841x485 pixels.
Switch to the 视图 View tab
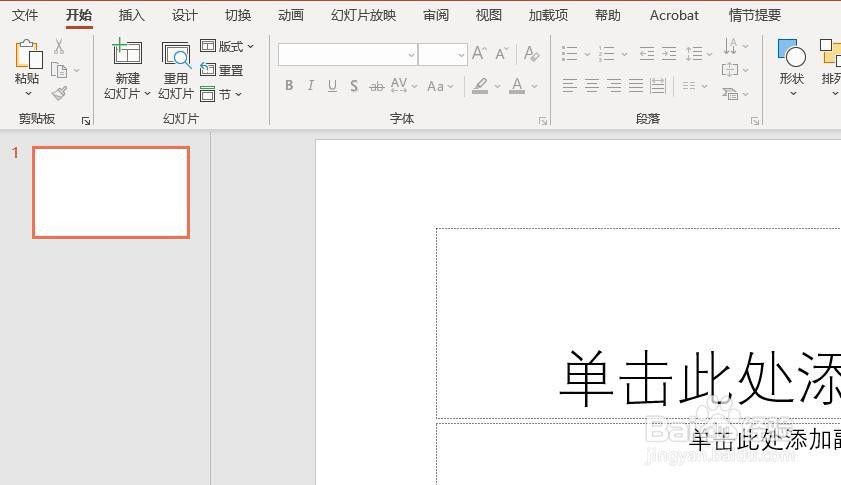point(489,15)
